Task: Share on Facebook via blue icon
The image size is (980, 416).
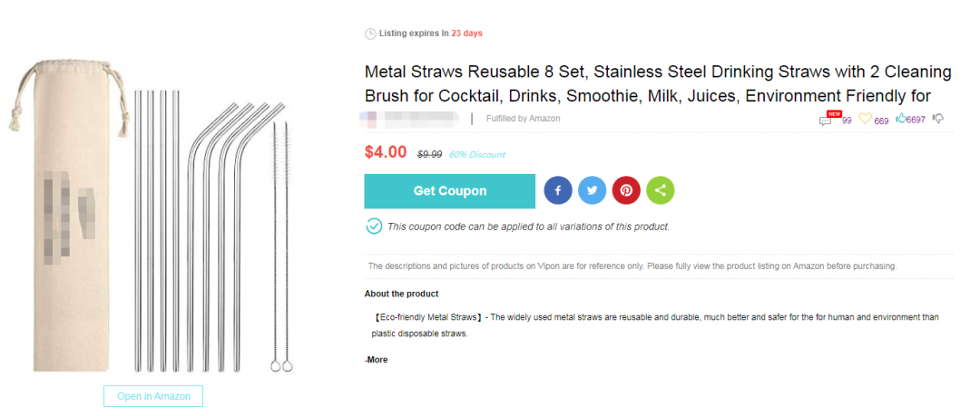Action: [558, 190]
